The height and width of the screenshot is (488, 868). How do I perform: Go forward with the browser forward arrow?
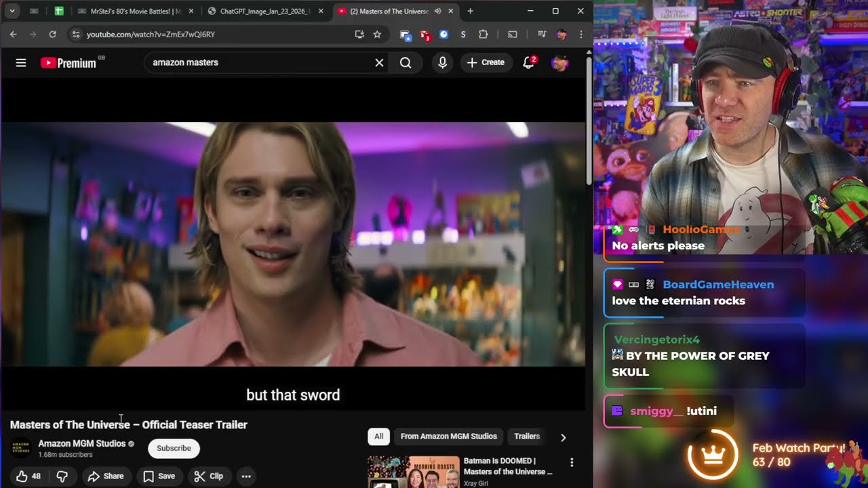pyautogui.click(x=33, y=34)
